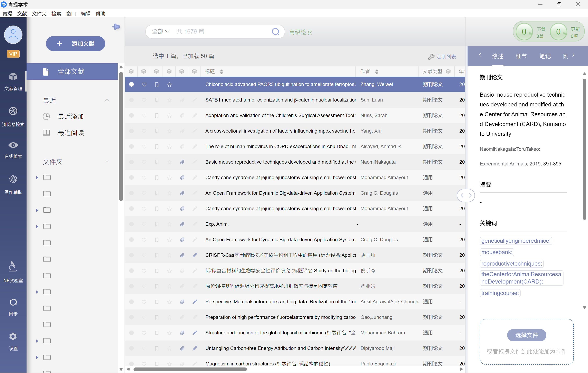
Task: Open the 文献 menu
Action: coord(22,14)
